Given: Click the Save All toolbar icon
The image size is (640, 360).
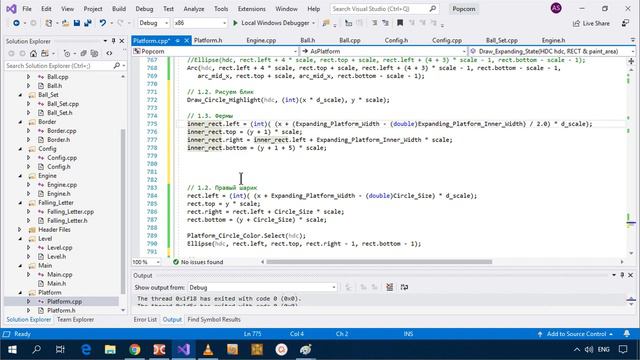Looking at the screenshot, I should tap(88, 23).
